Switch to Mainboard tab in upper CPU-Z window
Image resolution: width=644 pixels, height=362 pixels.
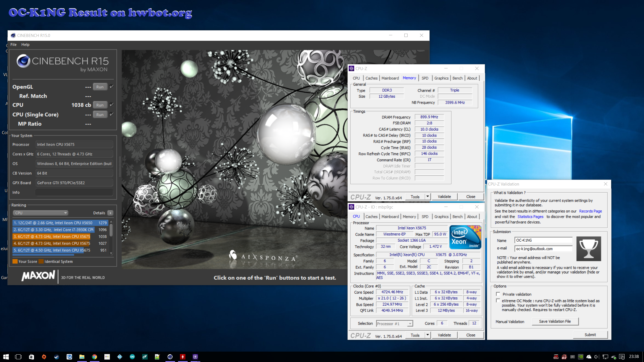point(390,78)
